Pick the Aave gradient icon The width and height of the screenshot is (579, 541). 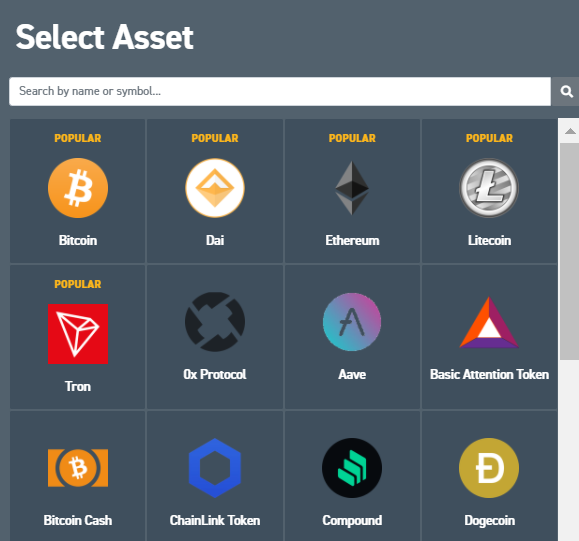[x=352, y=322]
